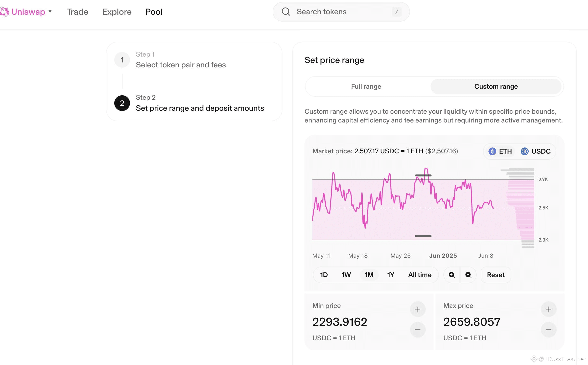Set chart timeframe to 1W
Screen dimensions: 588x365
(x=346, y=275)
